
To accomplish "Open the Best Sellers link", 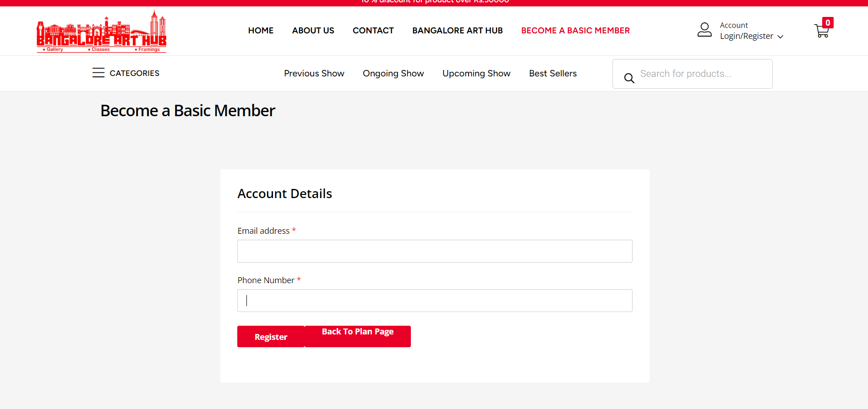I will coord(552,74).
